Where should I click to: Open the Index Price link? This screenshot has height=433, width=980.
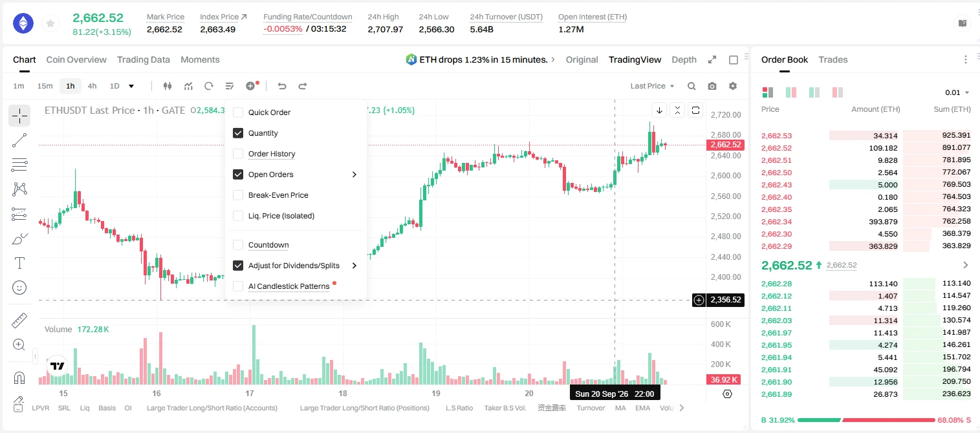pyautogui.click(x=223, y=17)
